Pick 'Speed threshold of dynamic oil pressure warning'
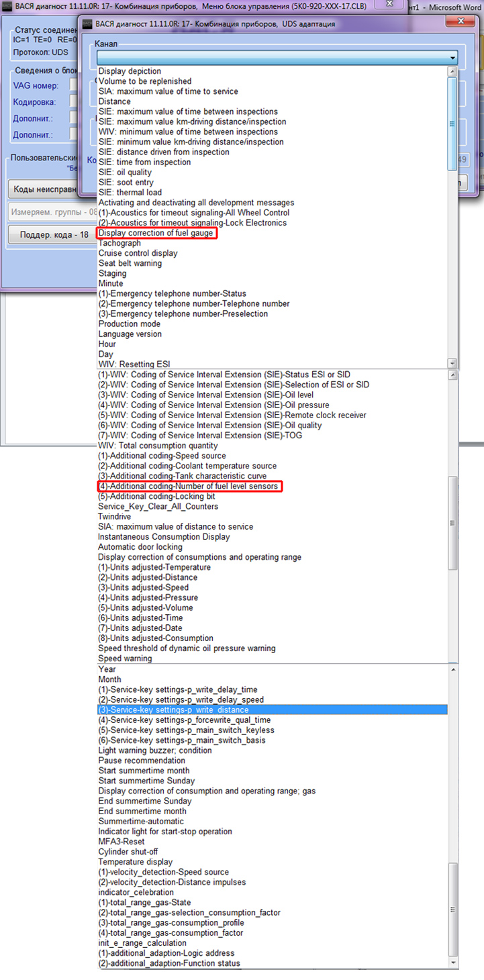This screenshot has height=980, width=484. (187, 648)
